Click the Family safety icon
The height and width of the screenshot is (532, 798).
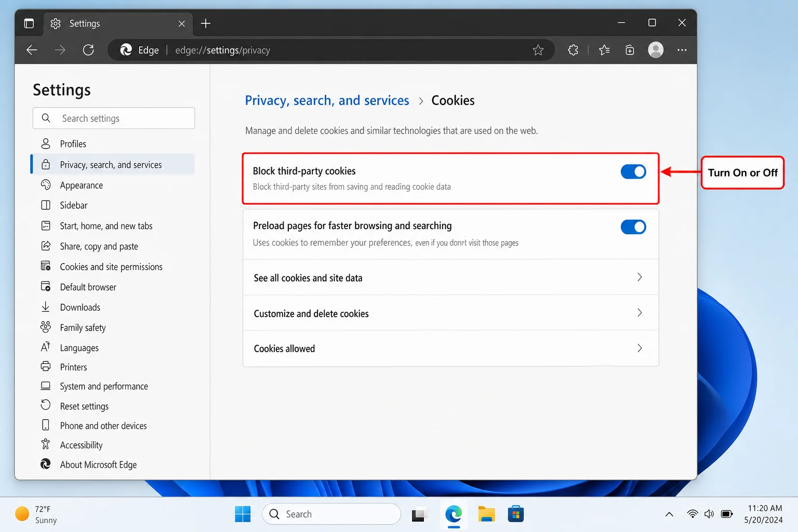(x=46, y=327)
